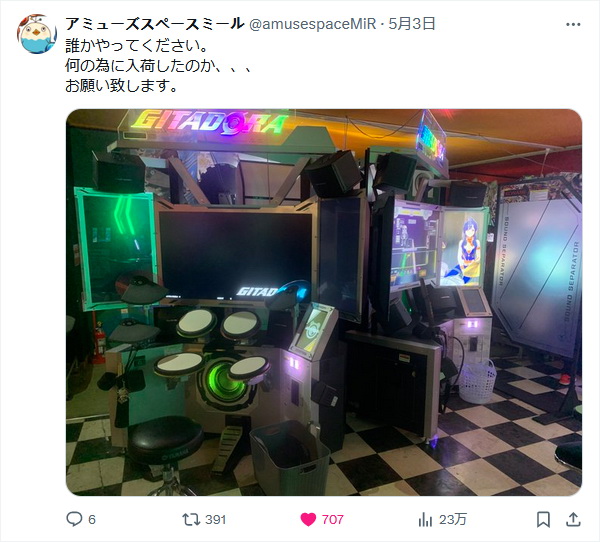Click the text line 何の為に入荷したのか
Screen dimensions: 600x542
[158, 65]
